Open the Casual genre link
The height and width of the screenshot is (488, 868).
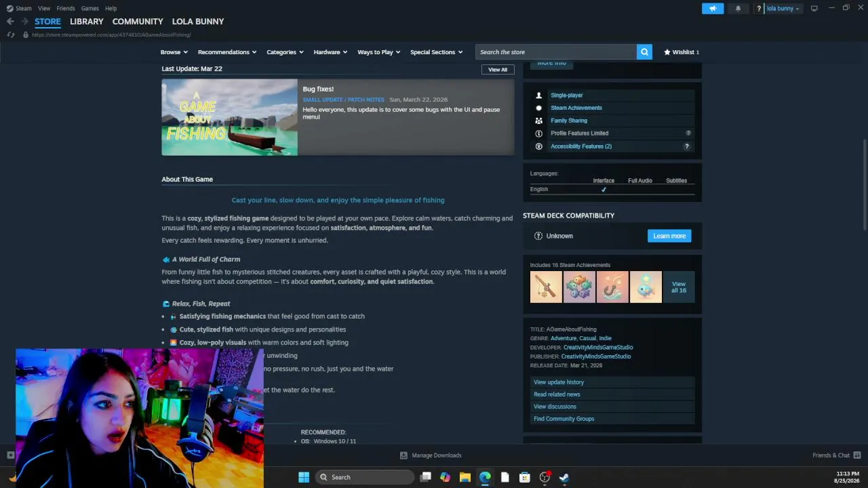pyautogui.click(x=587, y=338)
